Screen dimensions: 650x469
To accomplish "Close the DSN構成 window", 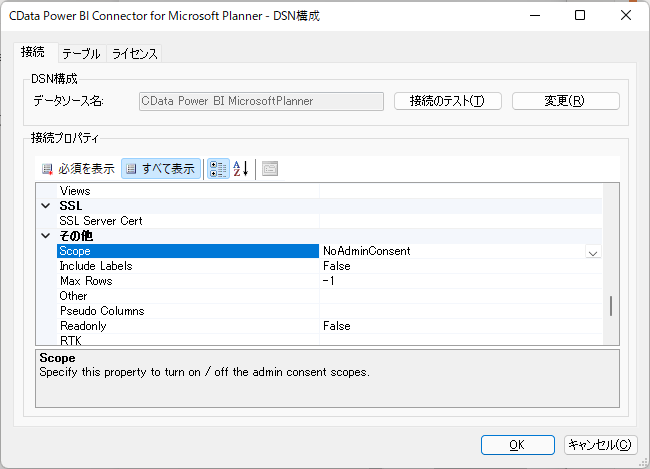I will pyautogui.click(x=626, y=15).
